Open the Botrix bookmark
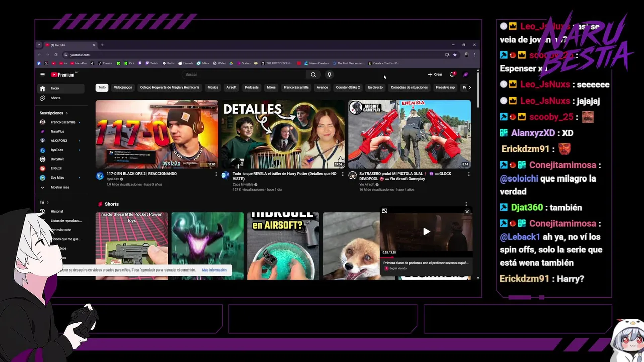The width and height of the screenshot is (644, 362). point(168,63)
